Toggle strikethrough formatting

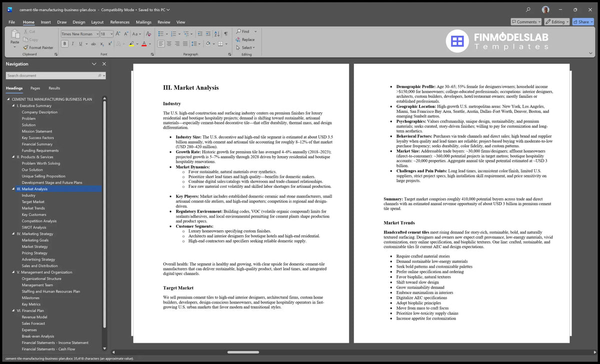pyautogui.click(x=94, y=44)
